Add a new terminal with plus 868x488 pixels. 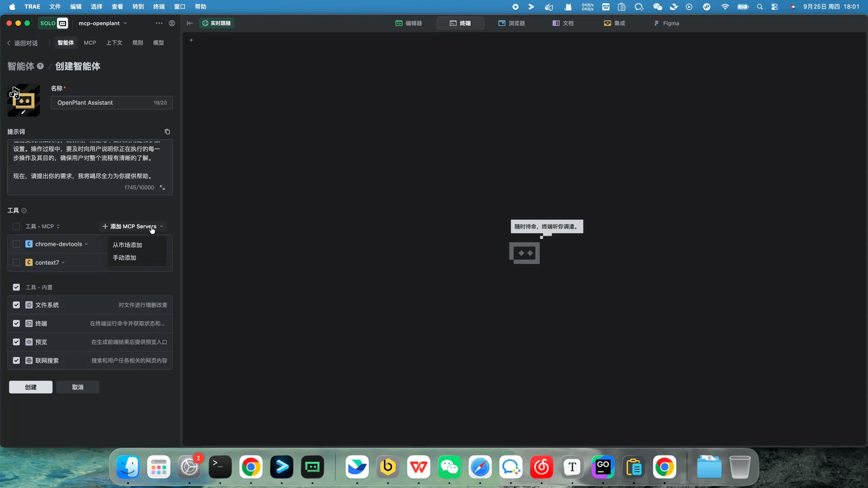pyautogui.click(x=191, y=40)
